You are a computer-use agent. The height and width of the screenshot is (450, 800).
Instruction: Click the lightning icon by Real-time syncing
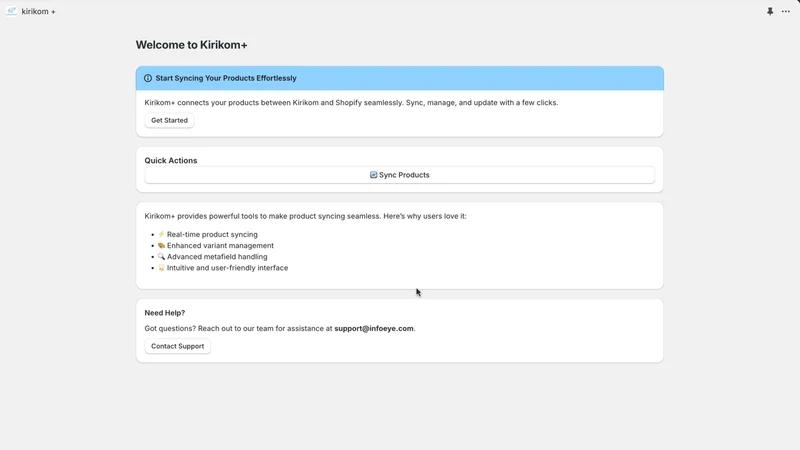pyautogui.click(x=161, y=234)
